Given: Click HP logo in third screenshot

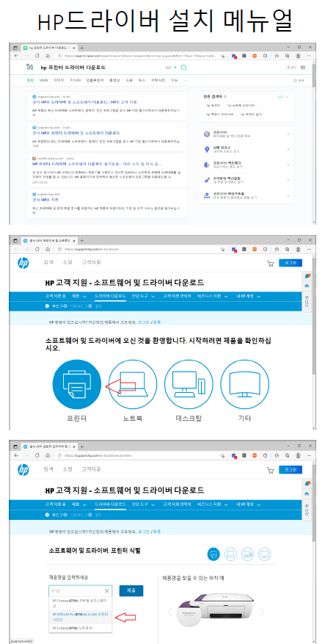Looking at the screenshot, I should [x=23, y=470].
